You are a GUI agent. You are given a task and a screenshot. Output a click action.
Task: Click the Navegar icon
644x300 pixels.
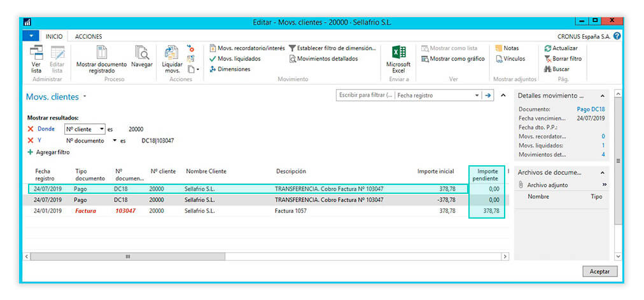tap(141, 54)
